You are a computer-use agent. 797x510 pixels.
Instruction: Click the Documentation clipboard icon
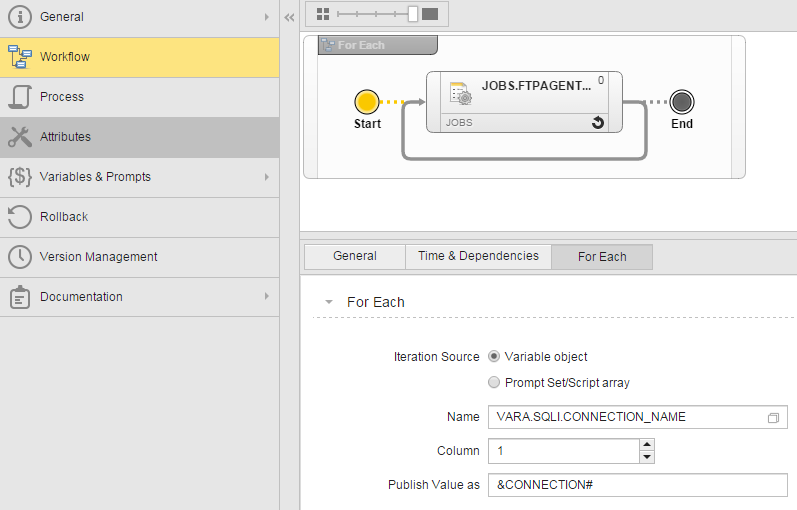click(x=19, y=297)
